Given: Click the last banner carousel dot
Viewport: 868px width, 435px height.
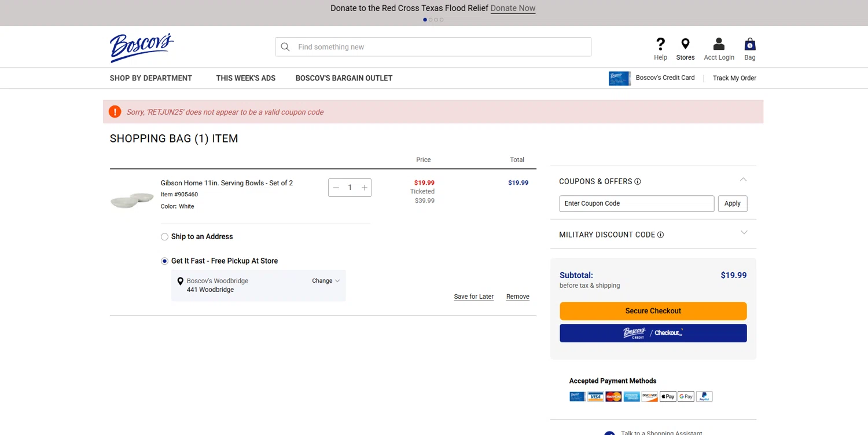Looking at the screenshot, I should (442, 20).
